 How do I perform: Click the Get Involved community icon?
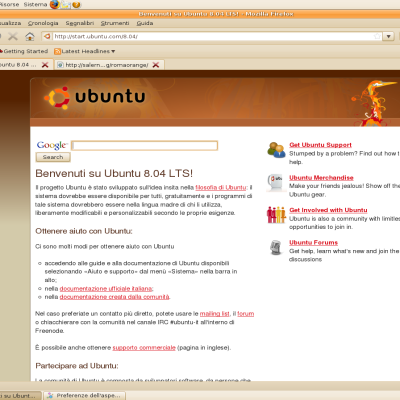[x=276, y=215]
